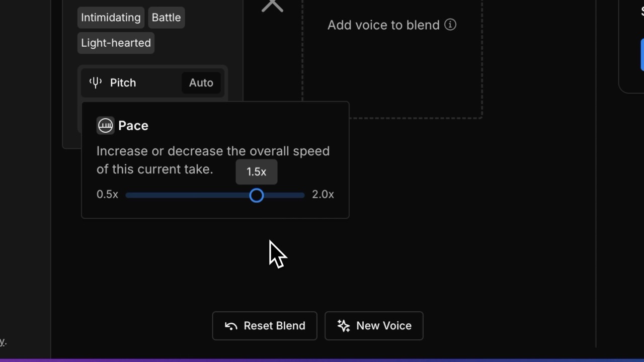The image size is (644, 362).
Task: Click the Reset Blend button
Action: tap(264, 326)
